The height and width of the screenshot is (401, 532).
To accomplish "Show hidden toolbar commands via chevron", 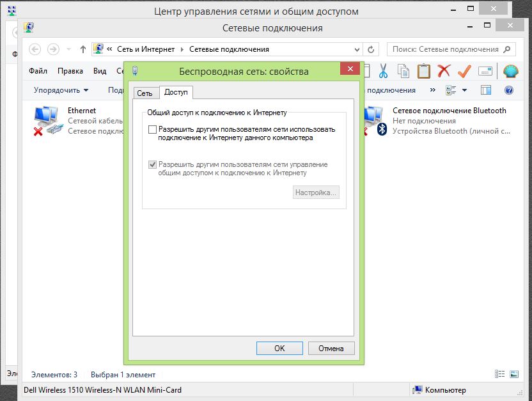I will 433,90.
